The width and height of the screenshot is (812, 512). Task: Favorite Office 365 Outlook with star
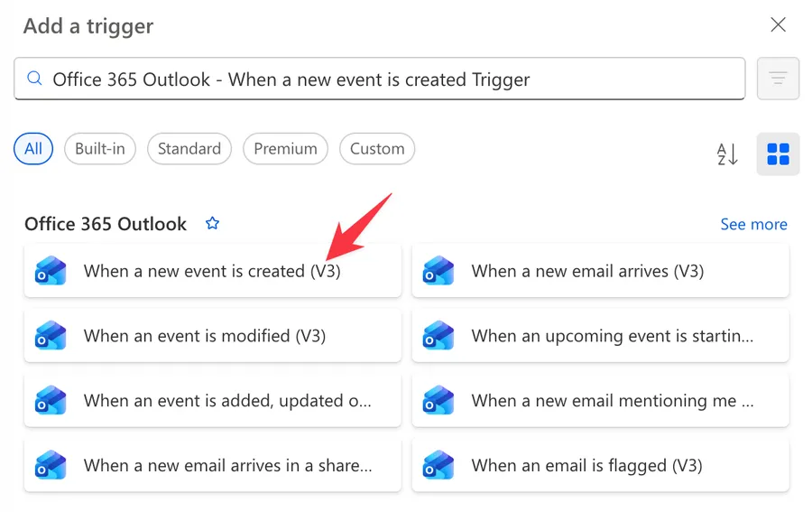coord(213,223)
